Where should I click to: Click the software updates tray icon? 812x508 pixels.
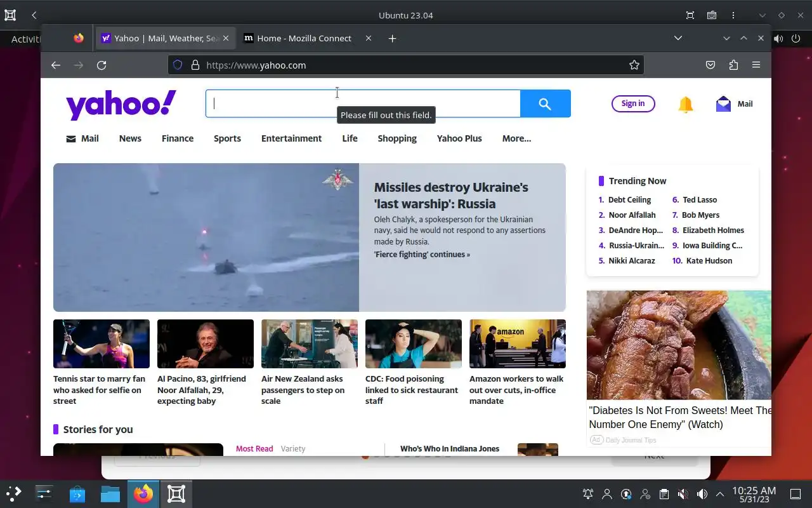coord(626,493)
